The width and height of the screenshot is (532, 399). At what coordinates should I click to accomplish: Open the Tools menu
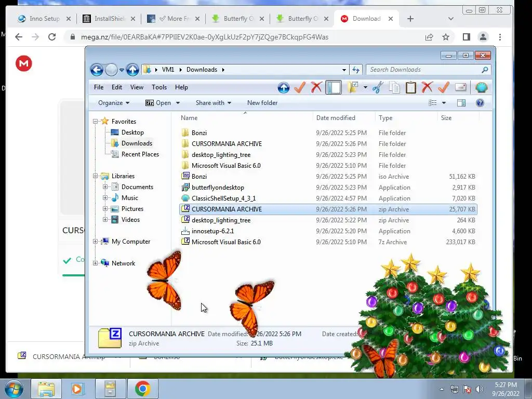pos(159,87)
